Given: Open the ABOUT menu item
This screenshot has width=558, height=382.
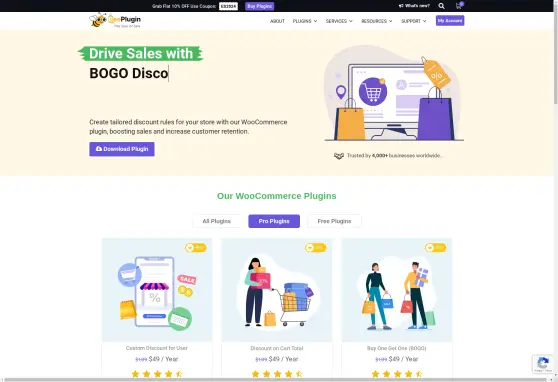Looking at the screenshot, I should [277, 21].
